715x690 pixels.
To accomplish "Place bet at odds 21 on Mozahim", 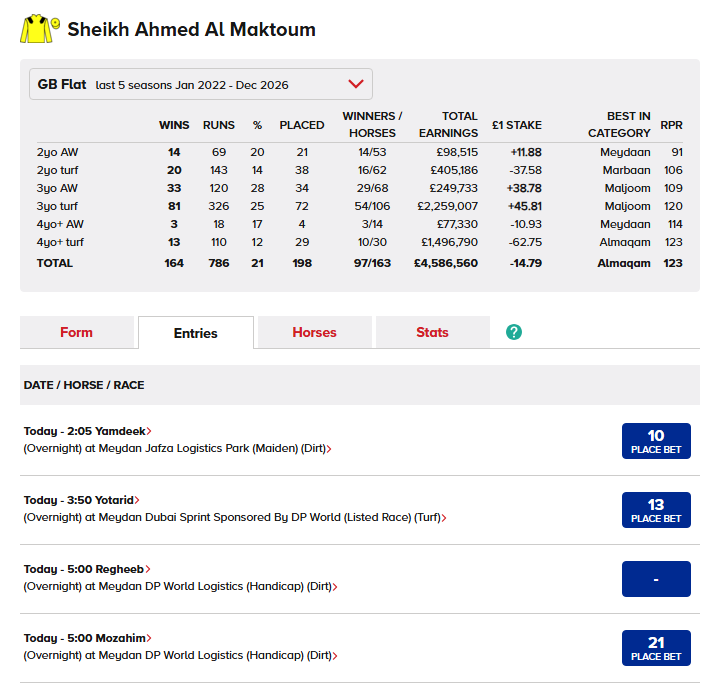I will pos(656,648).
